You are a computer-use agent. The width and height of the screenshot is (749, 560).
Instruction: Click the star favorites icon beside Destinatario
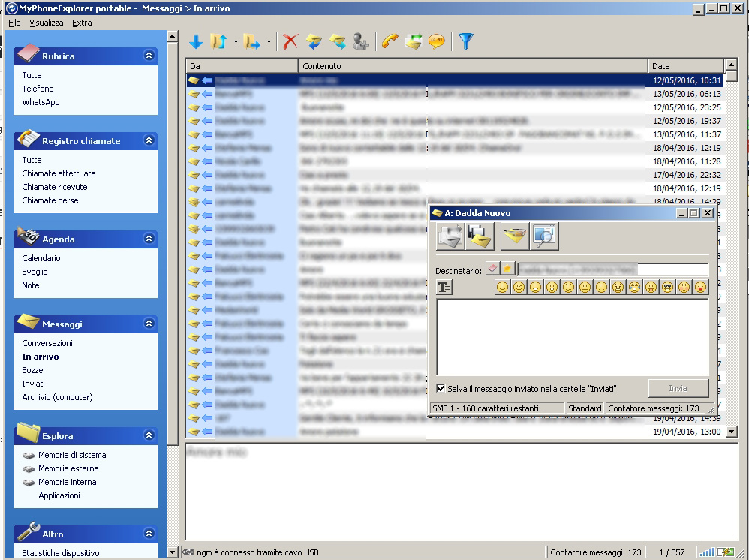pyautogui.click(x=507, y=269)
